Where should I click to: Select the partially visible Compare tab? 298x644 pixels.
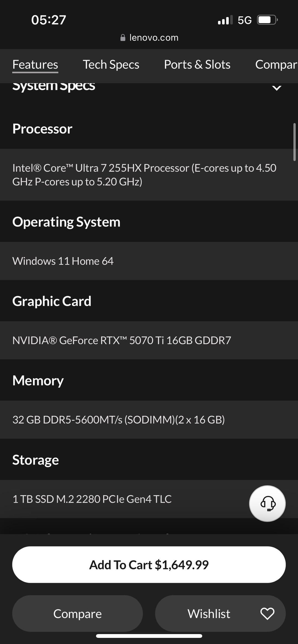coord(276,65)
